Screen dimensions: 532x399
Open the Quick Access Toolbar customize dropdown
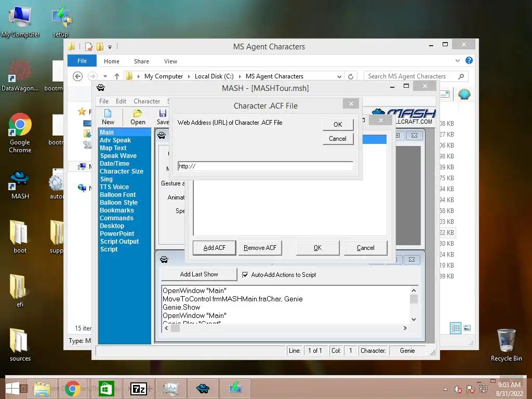[110, 47]
